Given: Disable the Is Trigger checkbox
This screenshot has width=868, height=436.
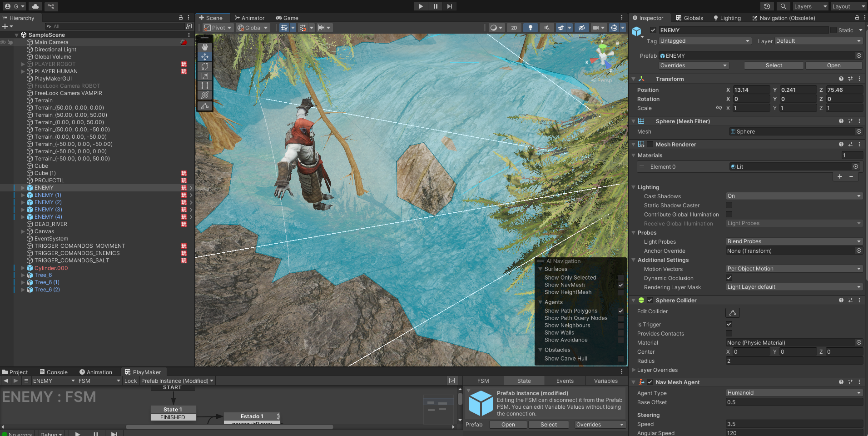Looking at the screenshot, I should (729, 324).
